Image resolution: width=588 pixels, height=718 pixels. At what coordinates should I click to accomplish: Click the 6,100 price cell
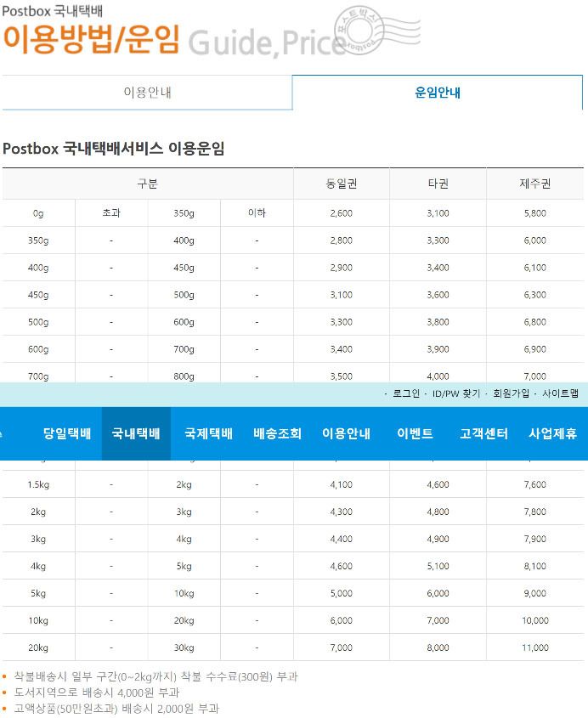(534, 268)
